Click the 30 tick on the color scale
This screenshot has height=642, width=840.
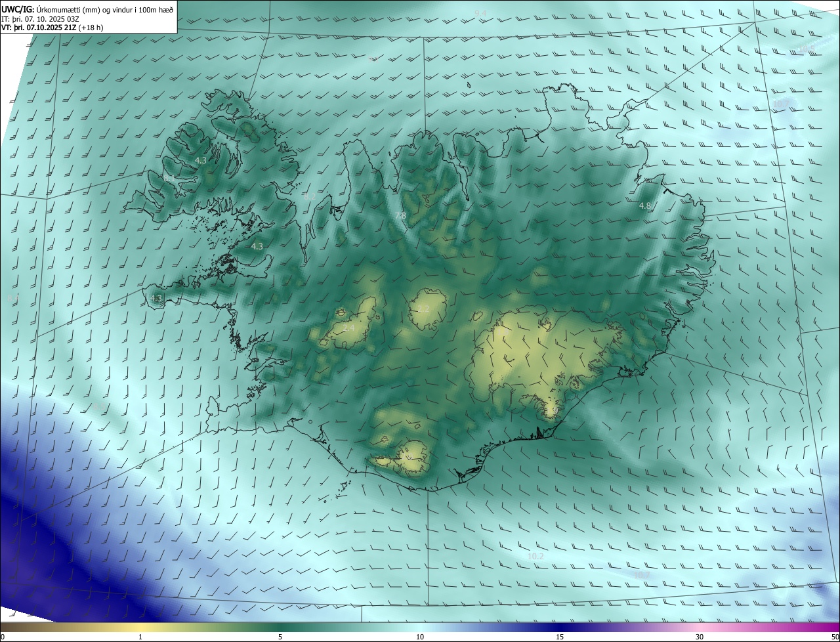[700, 637]
